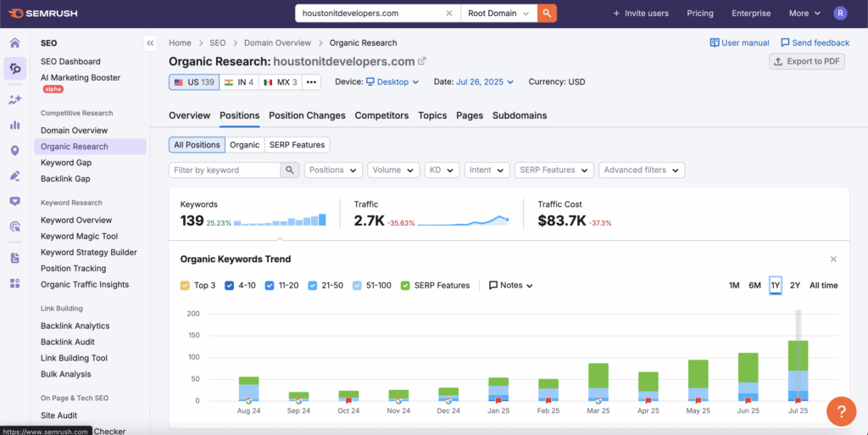
Task: Open the orange help question button
Action: 841,411
